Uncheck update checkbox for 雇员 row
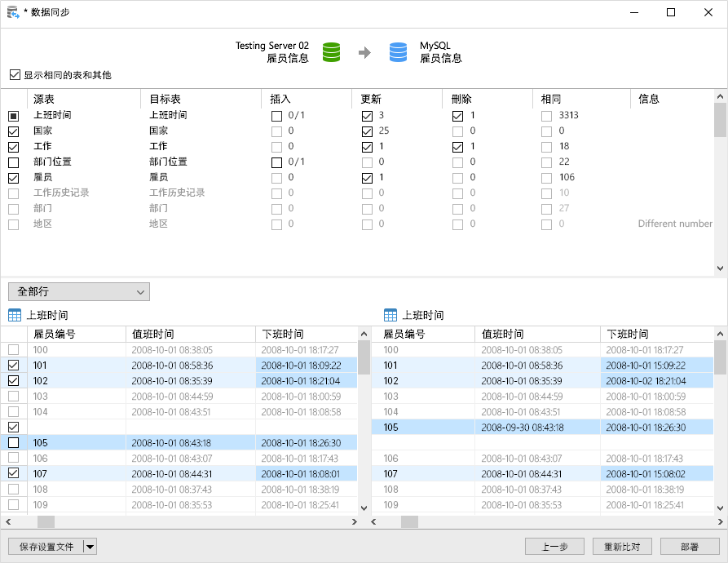This screenshot has height=563, width=728. tap(367, 177)
